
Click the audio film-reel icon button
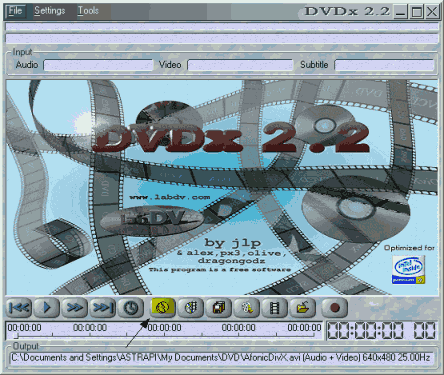[x=246, y=307]
